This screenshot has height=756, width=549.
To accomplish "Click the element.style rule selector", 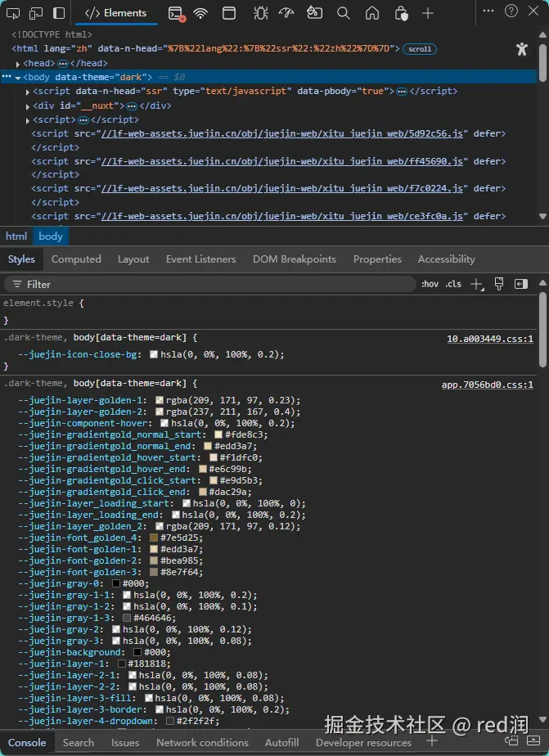I will pyautogui.click(x=38, y=303).
